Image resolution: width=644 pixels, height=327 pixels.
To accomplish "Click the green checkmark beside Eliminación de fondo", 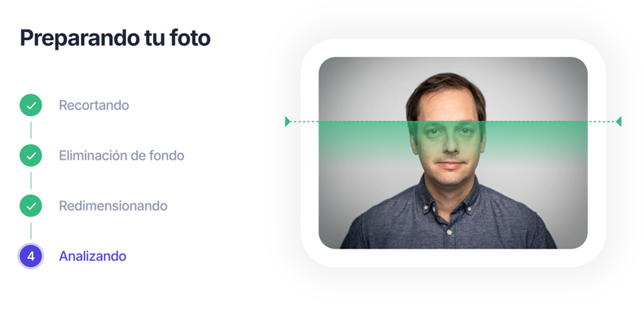I will [31, 155].
